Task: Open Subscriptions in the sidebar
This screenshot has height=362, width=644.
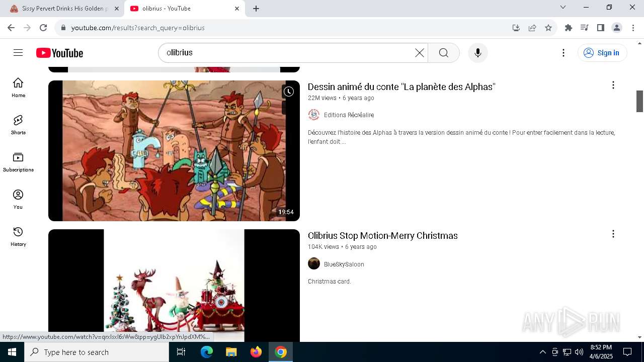Action: (x=18, y=162)
